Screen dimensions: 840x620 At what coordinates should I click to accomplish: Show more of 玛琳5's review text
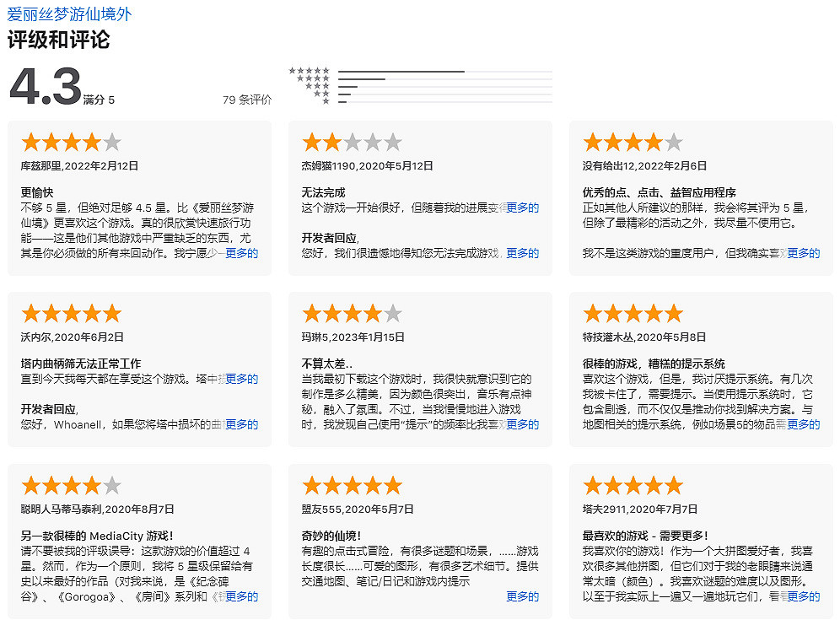[x=523, y=424]
